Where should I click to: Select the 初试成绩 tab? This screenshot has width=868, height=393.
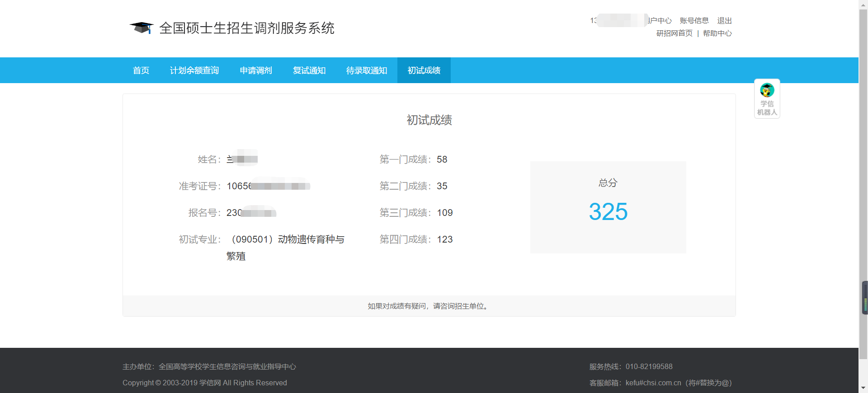pyautogui.click(x=424, y=70)
